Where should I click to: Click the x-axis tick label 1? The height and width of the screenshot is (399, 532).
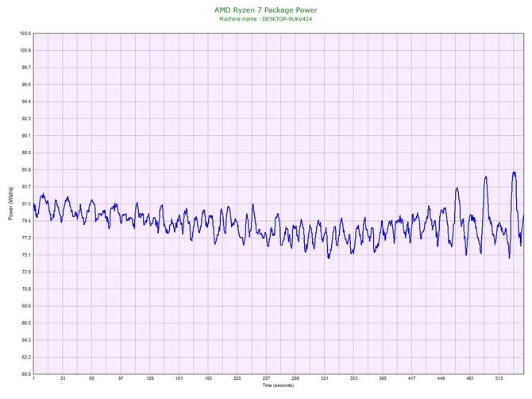(33, 378)
